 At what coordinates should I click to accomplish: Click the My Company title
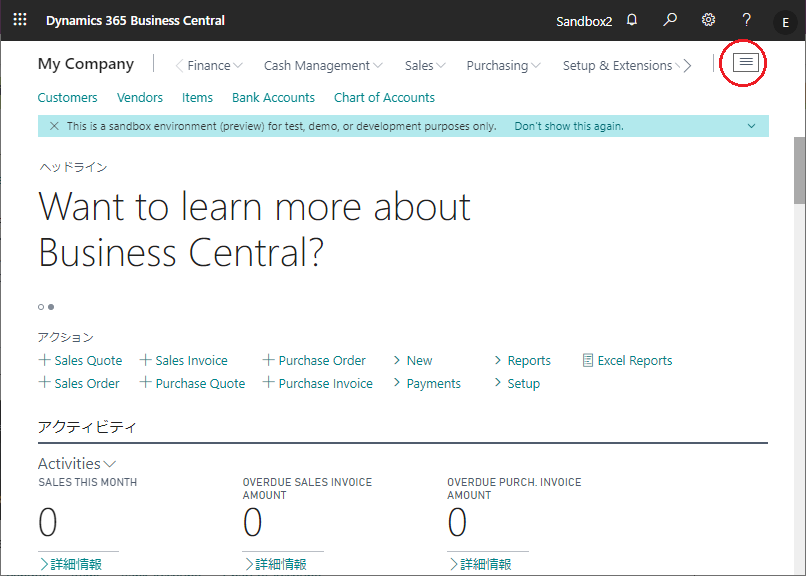point(86,64)
